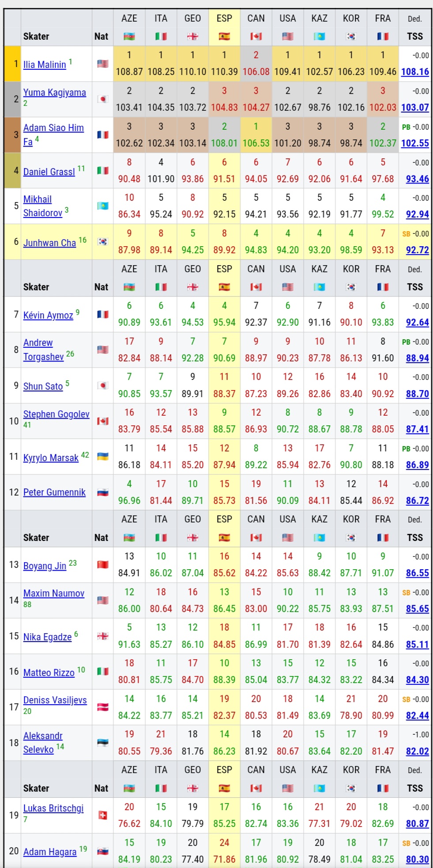This screenshot has height=868, width=433.
Task: Click the topmost Skater column header
Action: pyautogui.click(x=36, y=37)
